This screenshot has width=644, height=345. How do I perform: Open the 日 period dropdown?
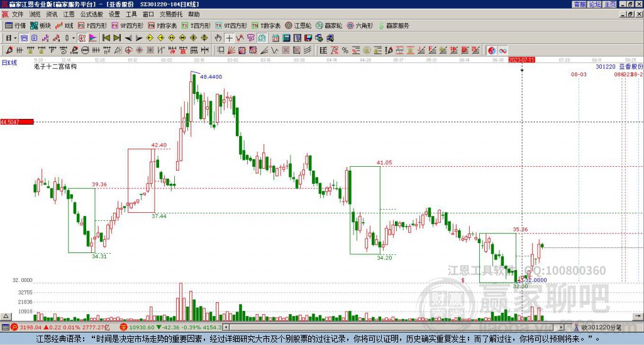[x=11, y=38]
